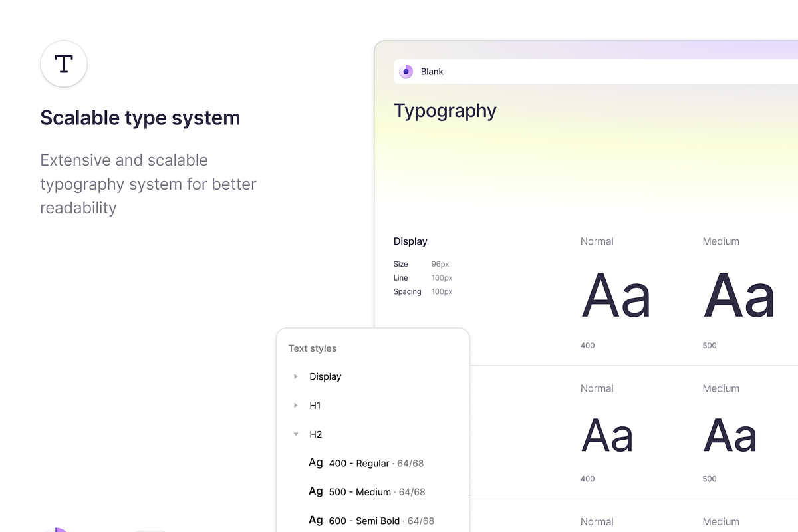The height and width of the screenshot is (532, 798).
Task: Click the 500 label under the large Display Aa
Action: click(x=710, y=346)
